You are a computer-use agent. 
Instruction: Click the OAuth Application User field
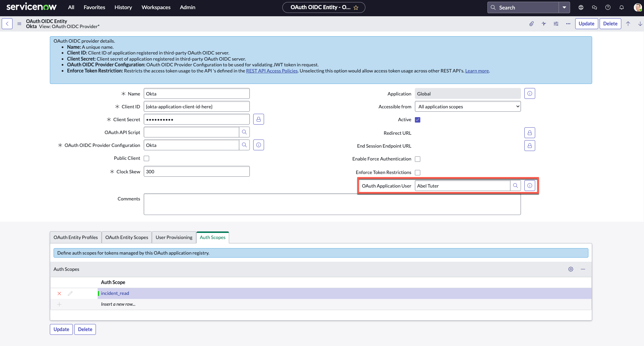(x=462, y=186)
